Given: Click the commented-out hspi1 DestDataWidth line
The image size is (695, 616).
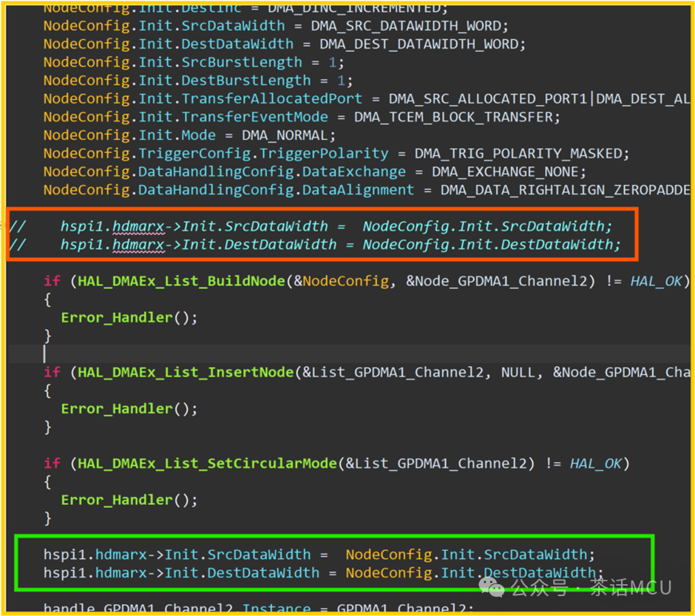Looking at the screenshot, I should tap(315, 245).
